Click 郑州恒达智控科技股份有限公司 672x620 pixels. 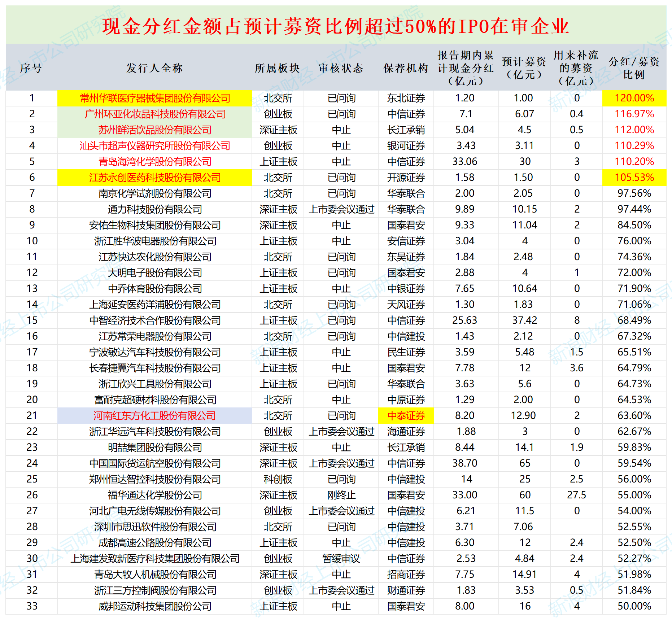(155, 479)
